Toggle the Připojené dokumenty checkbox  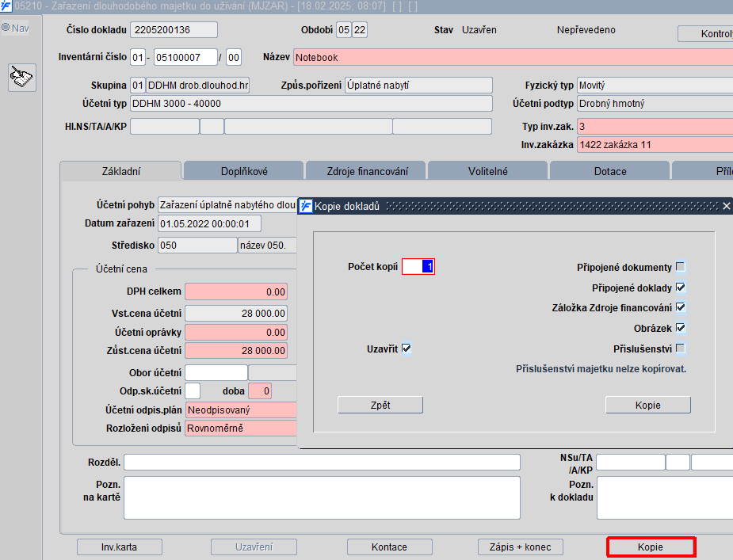point(680,267)
